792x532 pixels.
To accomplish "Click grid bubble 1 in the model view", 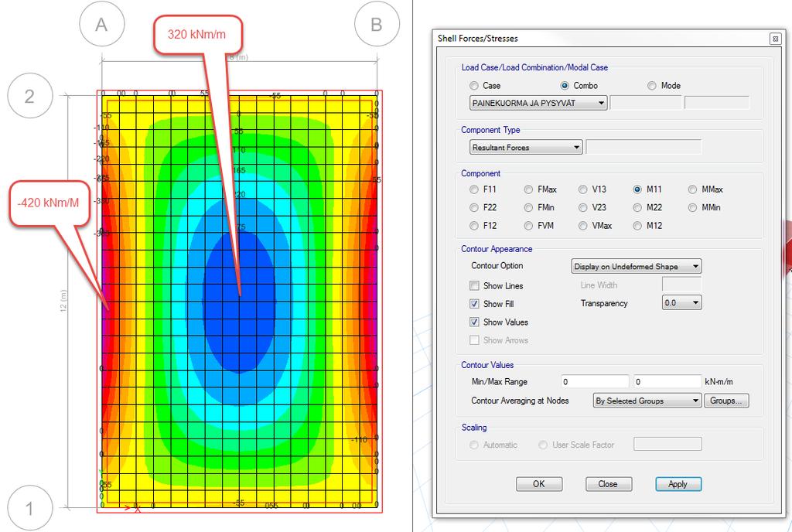I will [x=30, y=508].
